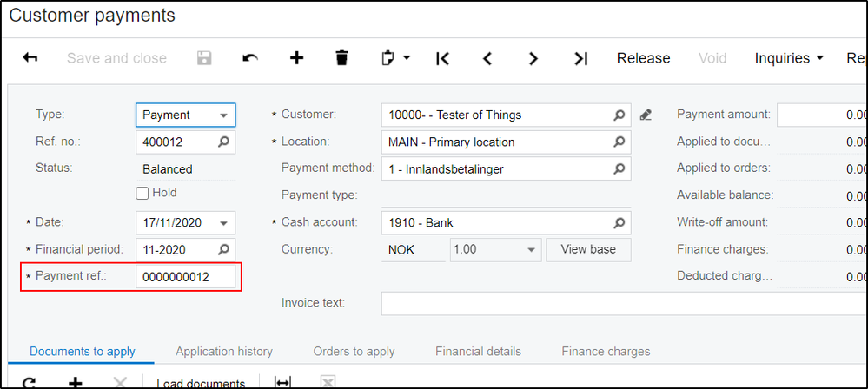Click the Release button
The height and width of the screenshot is (389, 868).
tap(643, 58)
